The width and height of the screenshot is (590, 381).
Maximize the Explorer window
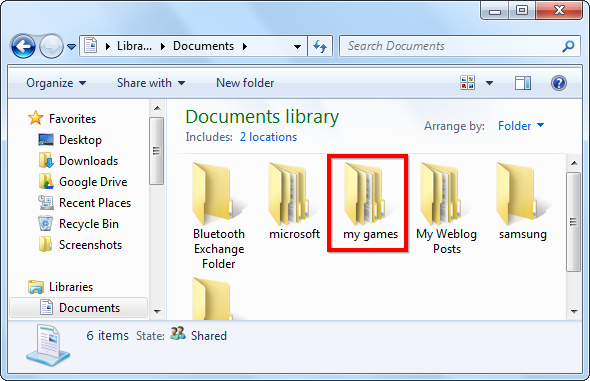pyautogui.click(x=522, y=11)
